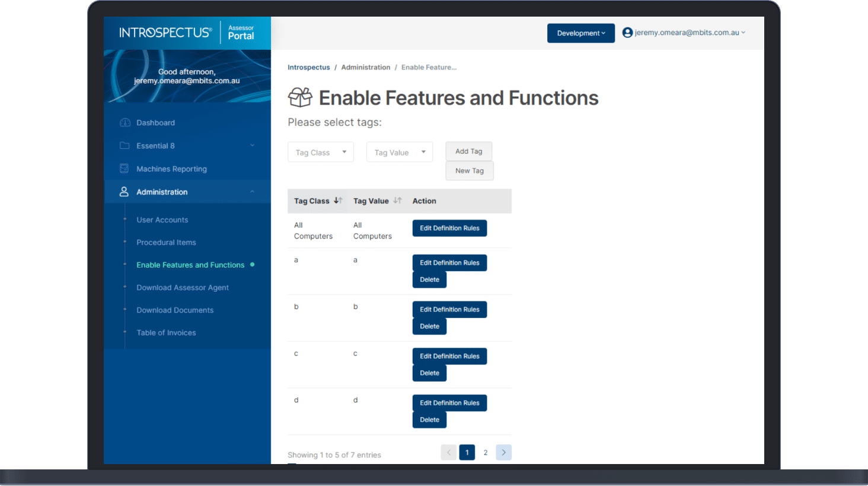
Task: Sort table by Tag Class arrows icon
Action: [x=338, y=201]
